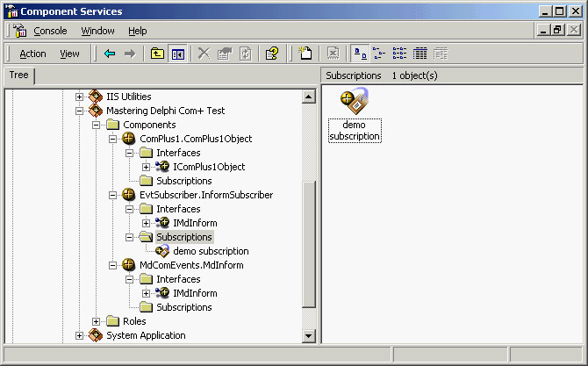588x366 pixels.
Task: Open the View menu button
Action: pos(69,54)
